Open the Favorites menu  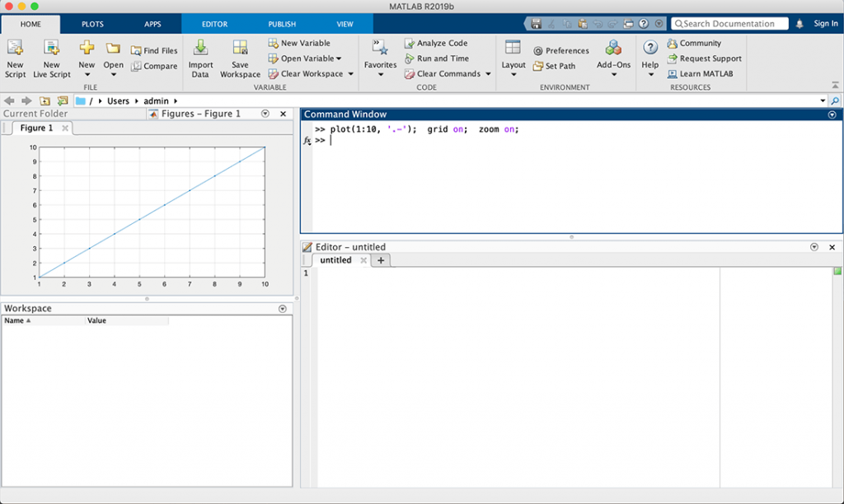tap(380, 58)
